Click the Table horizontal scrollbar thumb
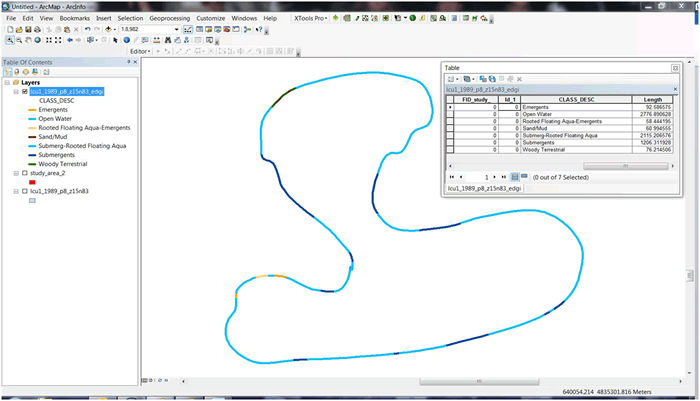Screen dimensions: 700x401 click(x=625, y=166)
